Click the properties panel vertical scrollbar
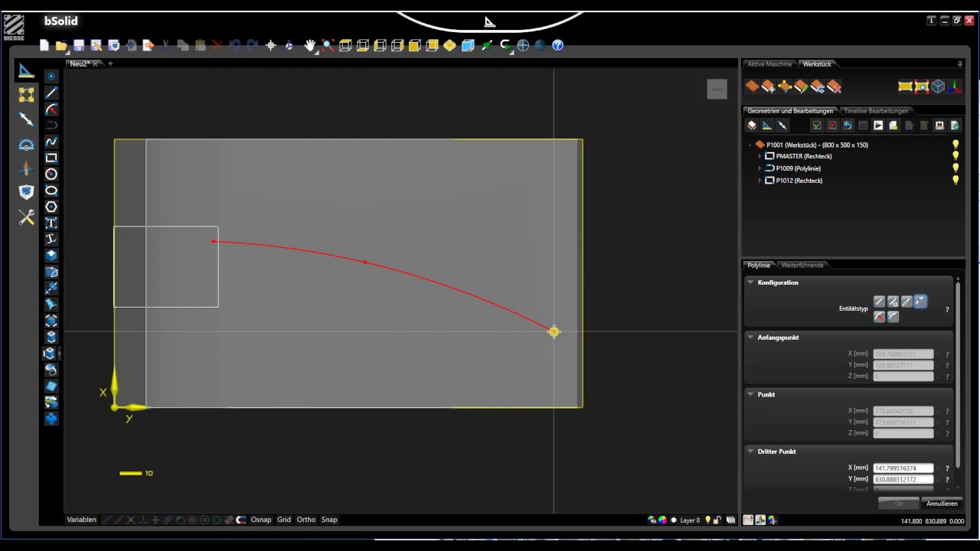 tap(958, 375)
